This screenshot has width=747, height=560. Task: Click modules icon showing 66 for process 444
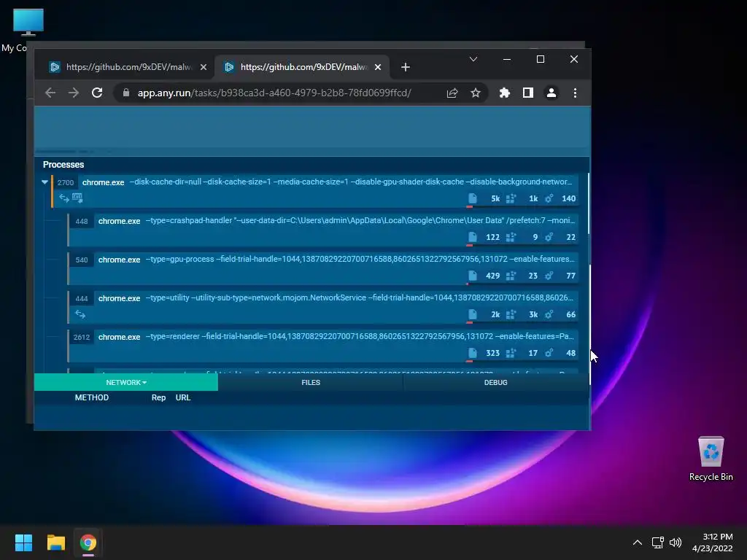tap(549, 314)
